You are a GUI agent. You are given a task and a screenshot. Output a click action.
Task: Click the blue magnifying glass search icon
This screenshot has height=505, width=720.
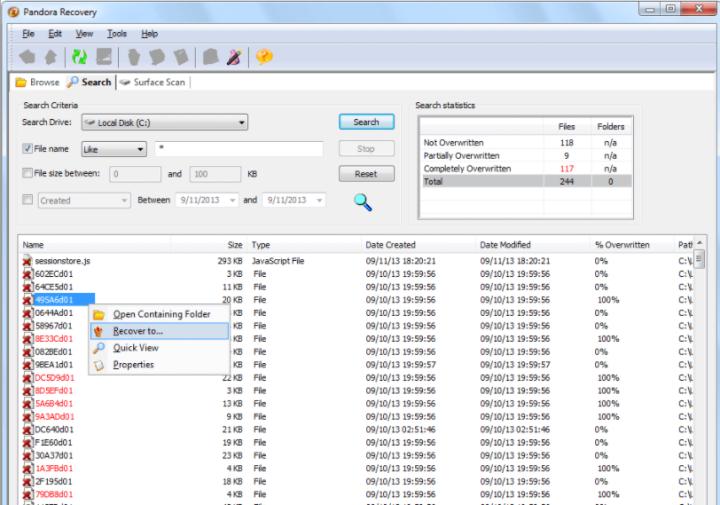(x=363, y=201)
